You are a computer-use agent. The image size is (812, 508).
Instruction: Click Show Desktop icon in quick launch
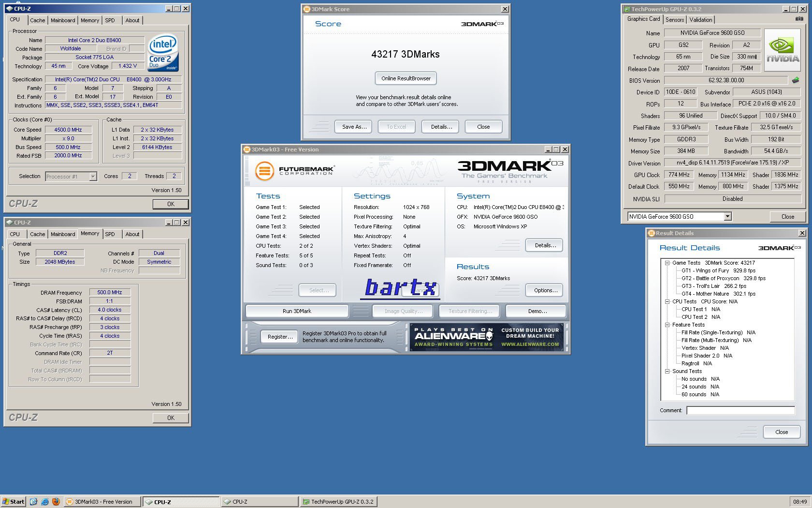click(33, 502)
